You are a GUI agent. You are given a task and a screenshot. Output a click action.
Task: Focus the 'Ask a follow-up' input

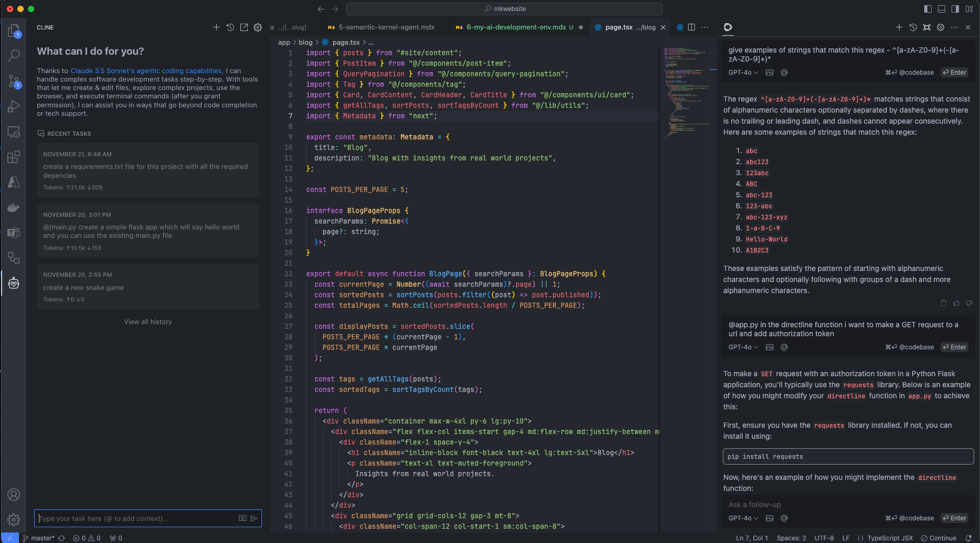click(848, 505)
